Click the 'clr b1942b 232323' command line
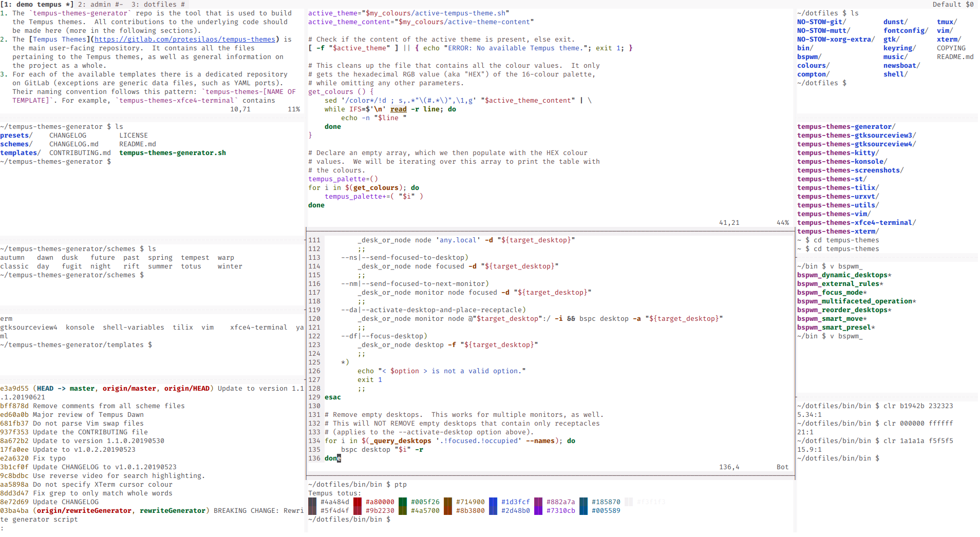Viewport: 980px width, 537px height. click(875, 406)
